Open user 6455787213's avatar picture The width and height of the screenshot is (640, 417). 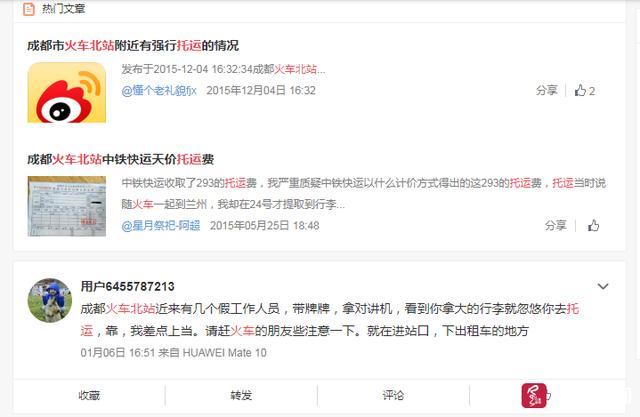(x=50, y=300)
